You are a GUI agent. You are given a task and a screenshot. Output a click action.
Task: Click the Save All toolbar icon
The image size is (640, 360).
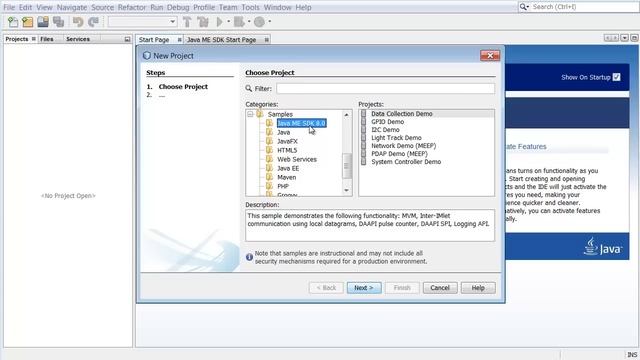58,22
